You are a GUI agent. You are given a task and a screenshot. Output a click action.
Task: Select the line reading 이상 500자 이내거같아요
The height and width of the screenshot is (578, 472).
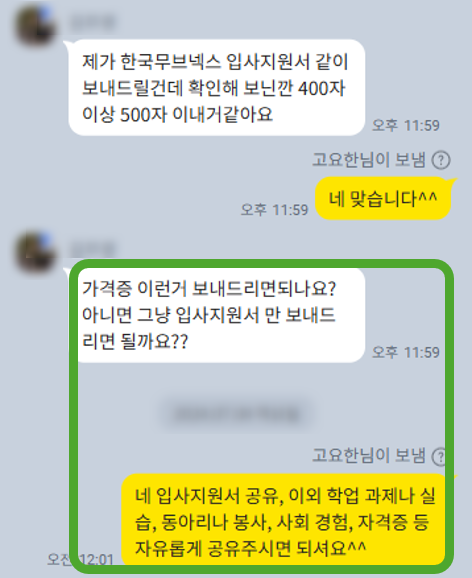[177, 114]
